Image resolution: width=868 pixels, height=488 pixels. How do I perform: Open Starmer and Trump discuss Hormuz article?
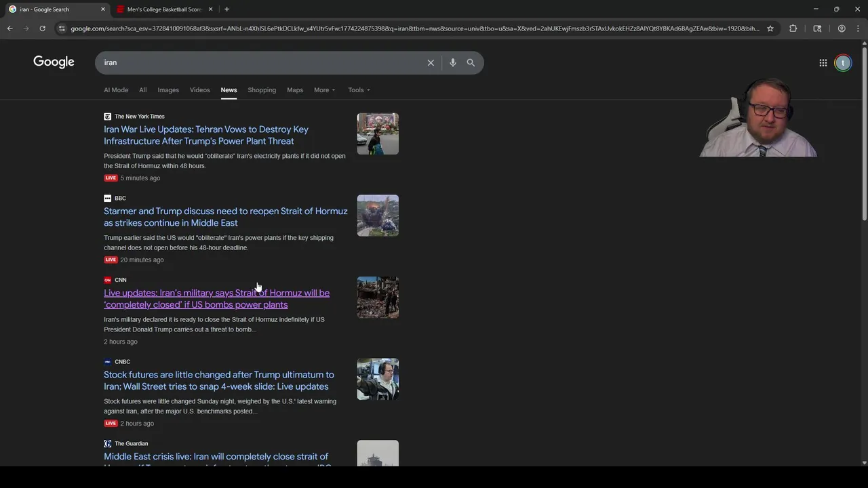226,217
